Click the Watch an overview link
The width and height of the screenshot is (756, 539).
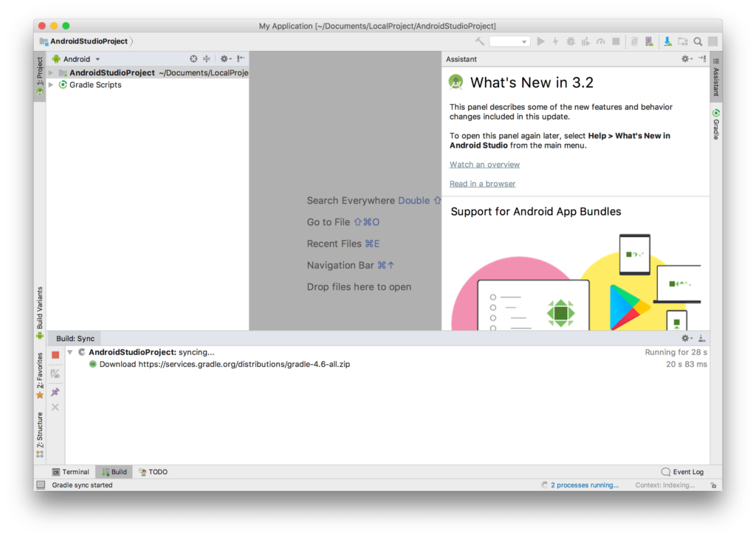tap(484, 165)
